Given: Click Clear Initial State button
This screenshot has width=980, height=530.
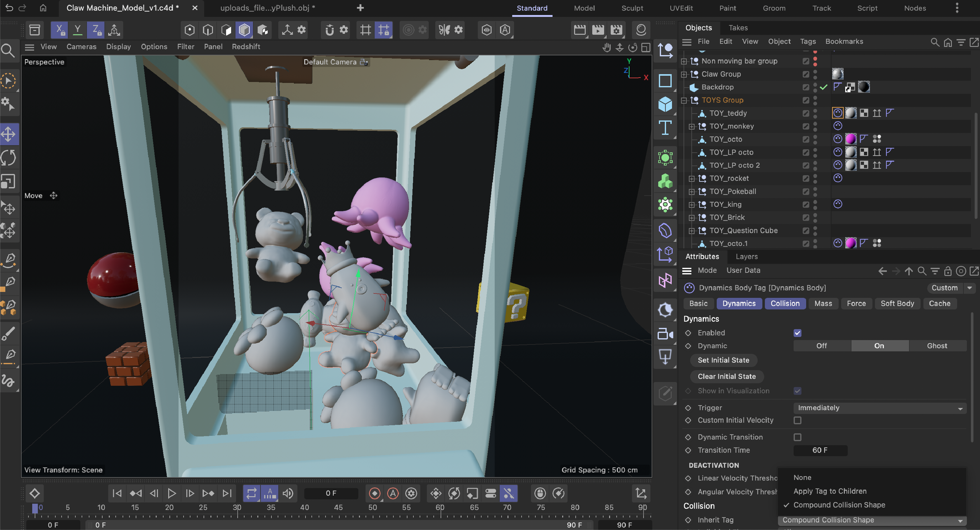Looking at the screenshot, I should [x=727, y=377].
